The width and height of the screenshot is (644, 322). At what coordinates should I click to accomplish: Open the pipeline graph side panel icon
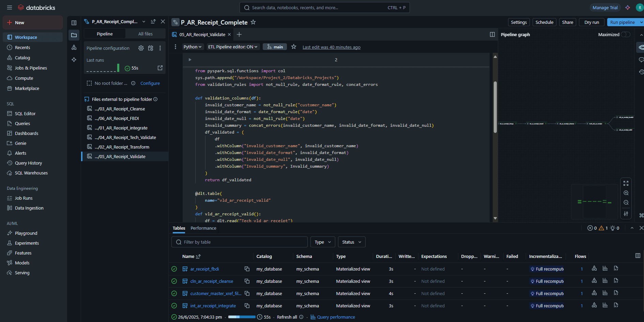[x=641, y=47]
